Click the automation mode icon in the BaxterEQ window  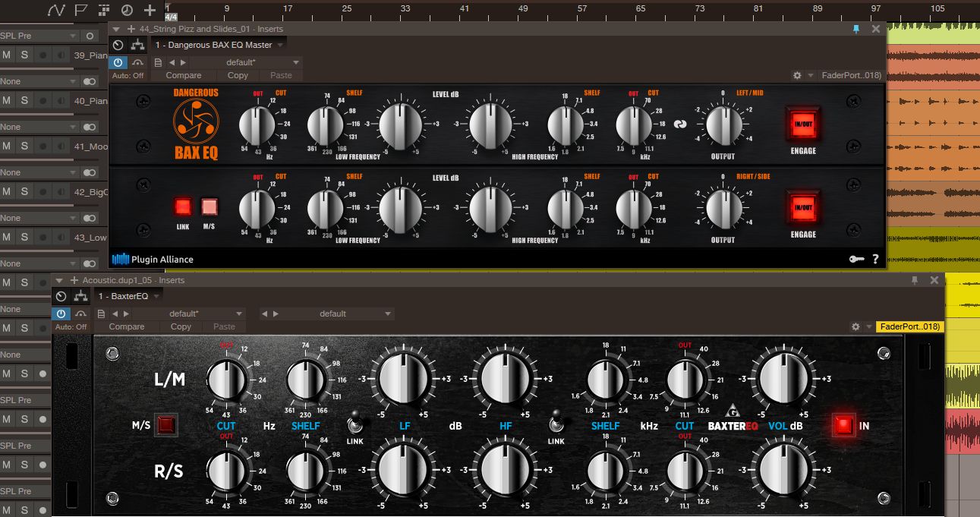pyautogui.click(x=80, y=314)
